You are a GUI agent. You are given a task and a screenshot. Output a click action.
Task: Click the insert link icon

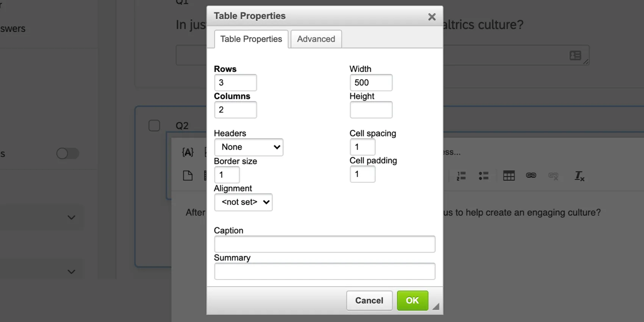pyautogui.click(x=531, y=175)
